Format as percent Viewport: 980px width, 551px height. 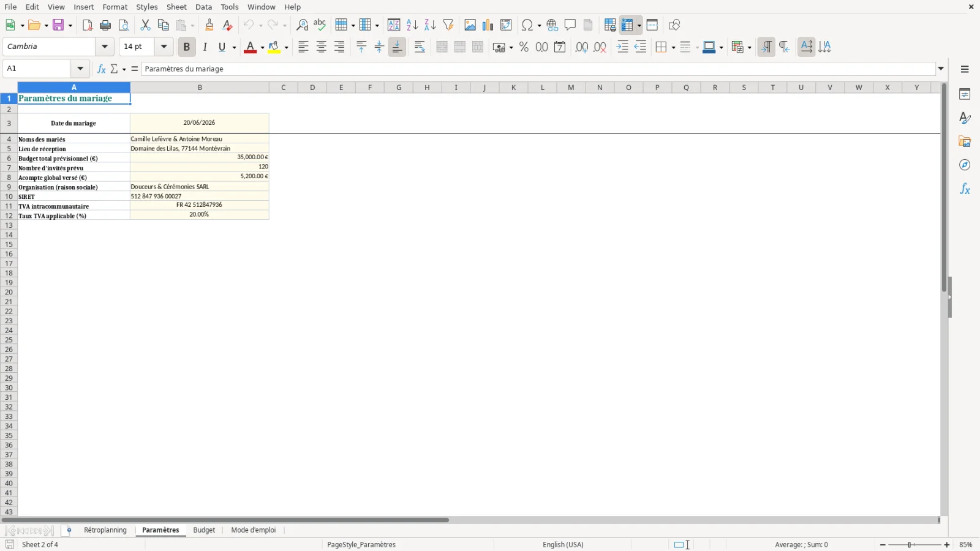pyautogui.click(x=524, y=47)
